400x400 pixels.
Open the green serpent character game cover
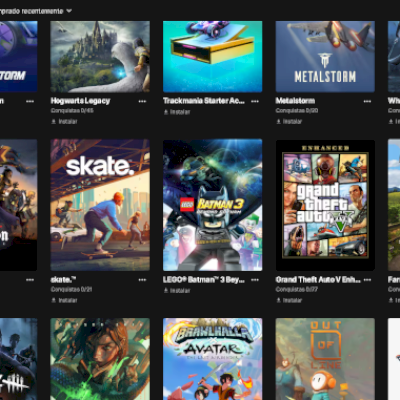coord(100,359)
